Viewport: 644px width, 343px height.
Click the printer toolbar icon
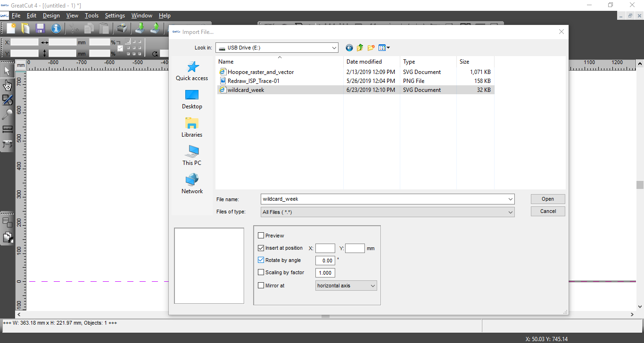[122, 28]
